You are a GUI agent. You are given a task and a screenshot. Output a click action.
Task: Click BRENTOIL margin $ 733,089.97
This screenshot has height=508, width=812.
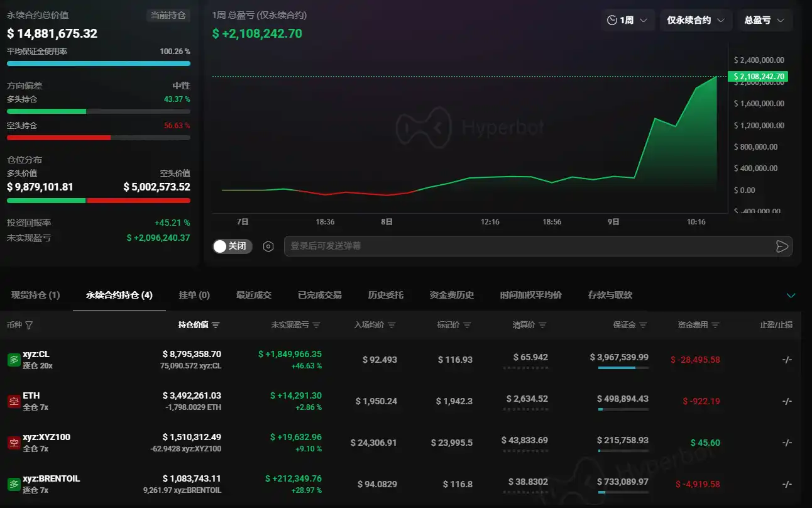[x=622, y=482]
